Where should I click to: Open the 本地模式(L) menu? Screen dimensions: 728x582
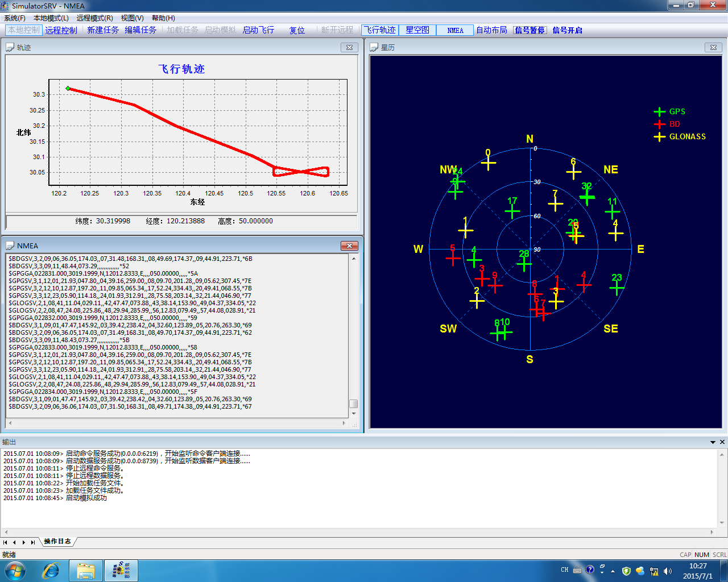tap(51, 18)
